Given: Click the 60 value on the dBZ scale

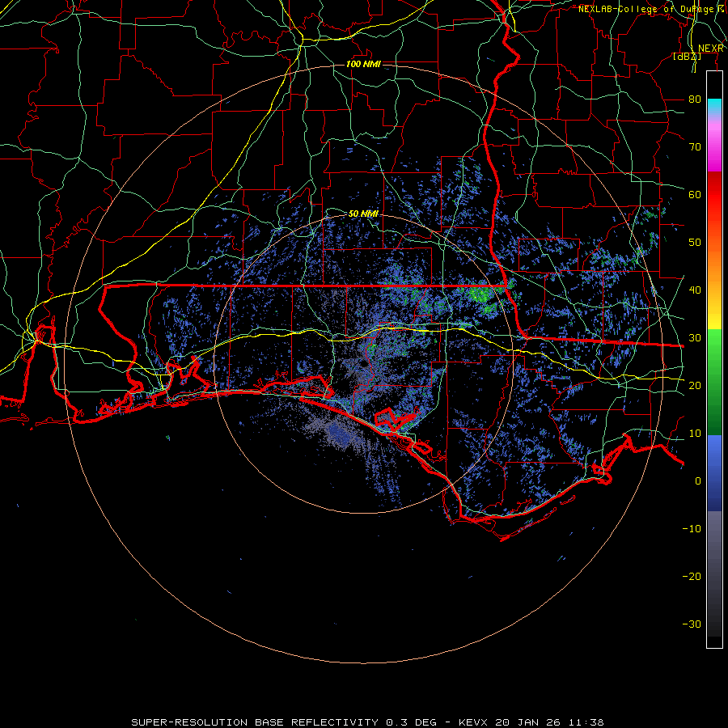Looking at the screenshot, I should point(695,194).
